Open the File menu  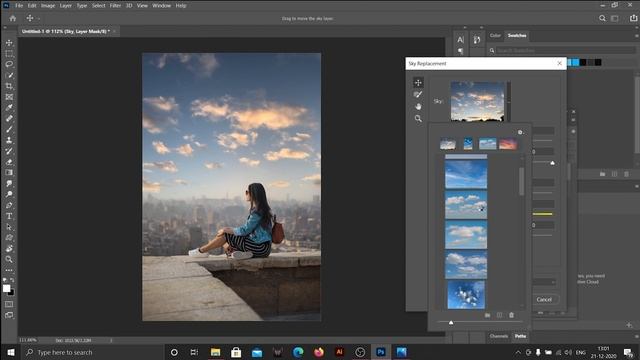19,6
